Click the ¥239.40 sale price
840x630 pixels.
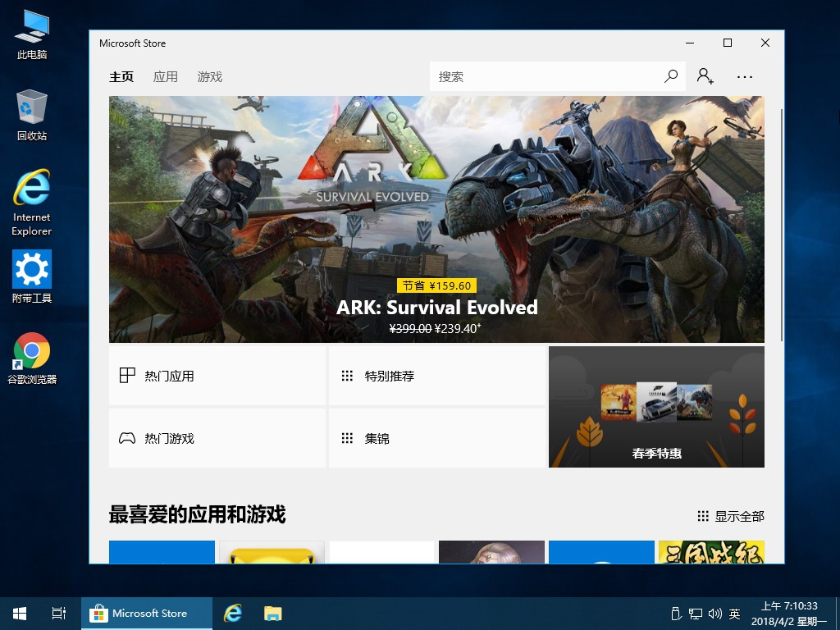[458, 328]
